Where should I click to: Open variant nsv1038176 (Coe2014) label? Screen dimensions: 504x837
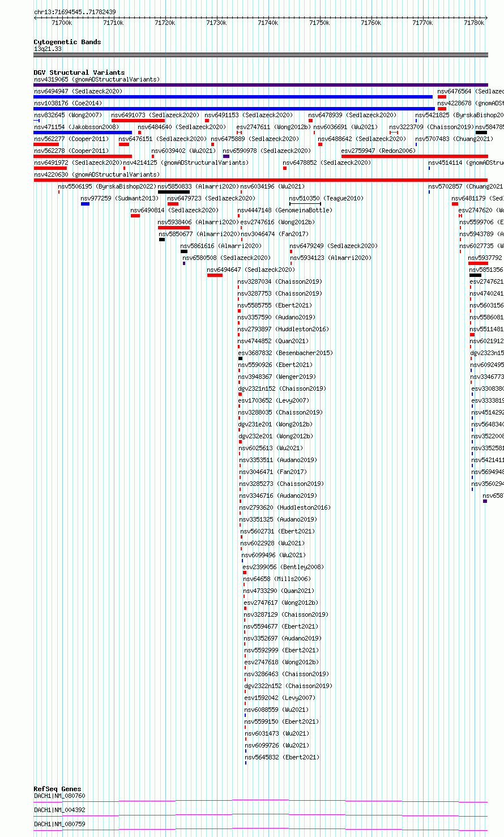pyautogui.click(x=68, y=103)
